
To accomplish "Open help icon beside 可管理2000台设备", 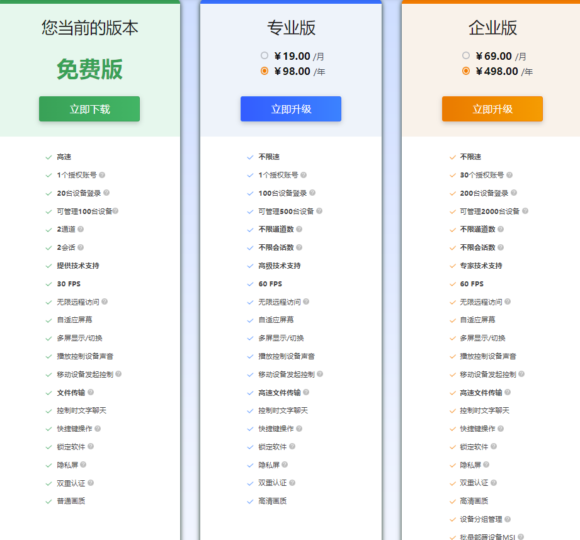I will coord(525,211).
